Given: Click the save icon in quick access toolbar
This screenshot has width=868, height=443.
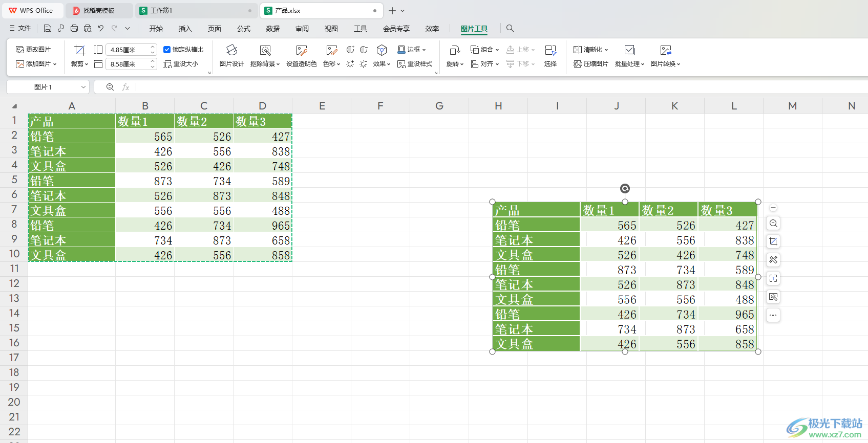Looking at the screenshot, I should coord(48,29).
